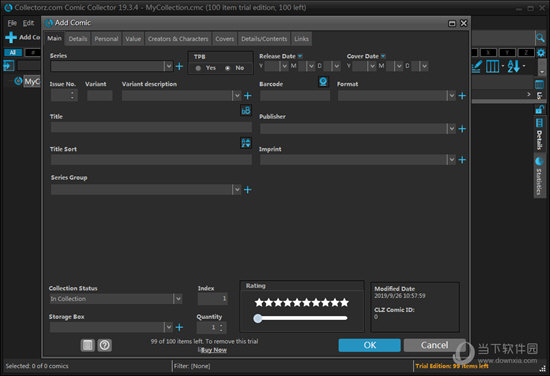Maximize the Add Comic dialog

pyautogui.click(x=452, y=24)
